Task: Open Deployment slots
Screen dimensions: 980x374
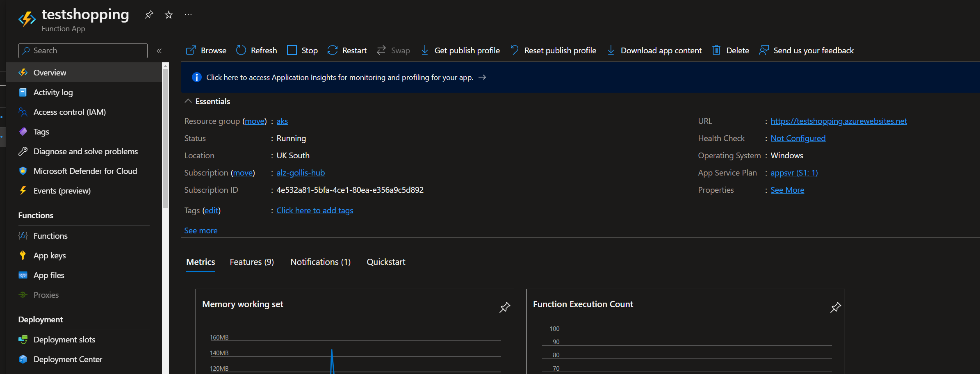Action: click(84, 340)
